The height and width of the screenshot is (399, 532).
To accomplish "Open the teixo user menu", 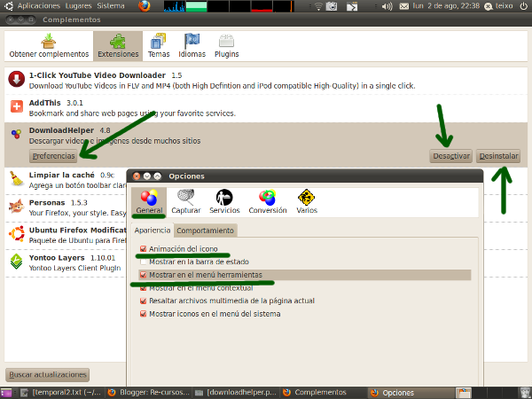I will pyautogui.click(x=498, y=6).
